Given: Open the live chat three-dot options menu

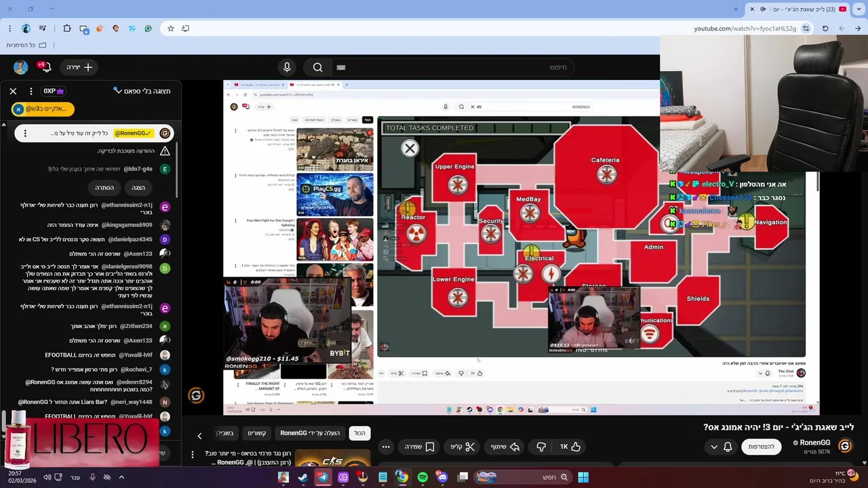Looking at the screenshot, I should (31, 91).
